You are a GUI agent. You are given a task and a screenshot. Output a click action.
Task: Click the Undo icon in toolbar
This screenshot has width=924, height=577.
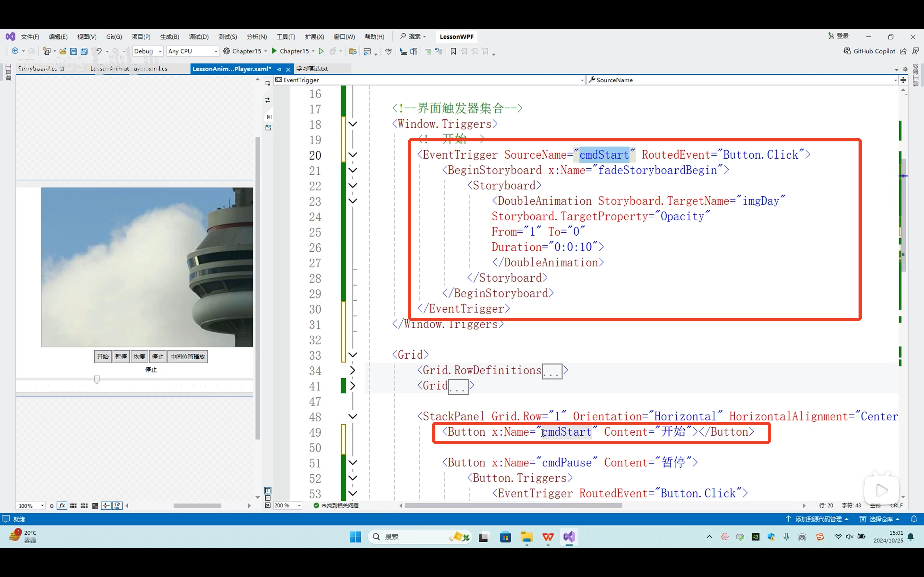click(98, 51)
